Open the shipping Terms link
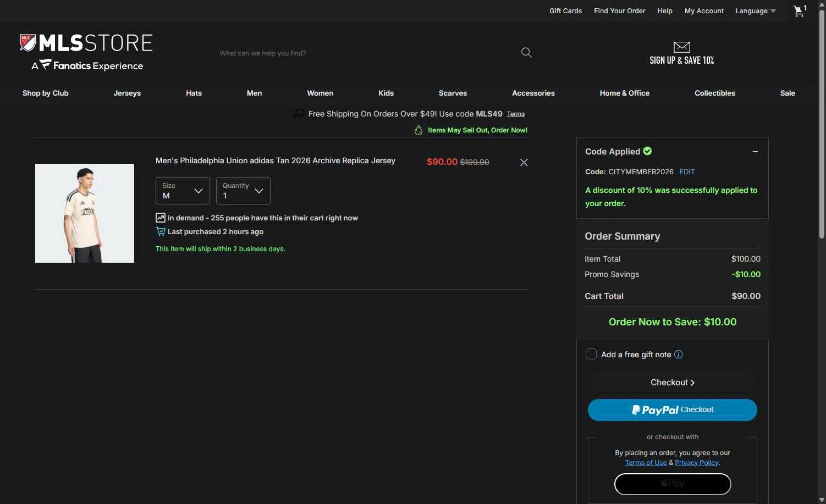This screenshot has width=826, height=504. pos(516,114)
